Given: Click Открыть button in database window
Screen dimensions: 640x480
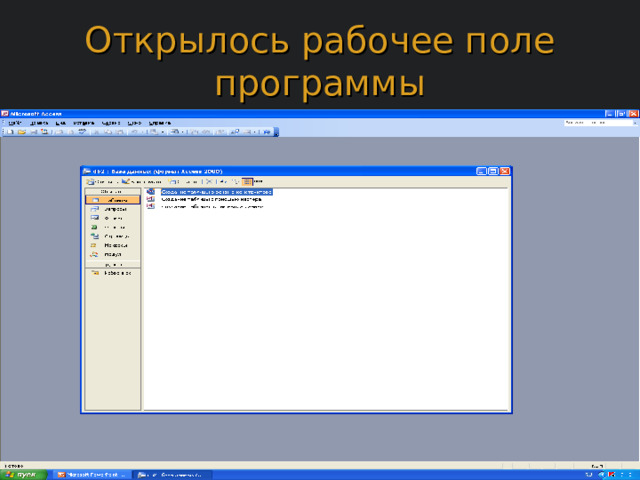Looking at the screenshot, I should (x=101, y=182).
